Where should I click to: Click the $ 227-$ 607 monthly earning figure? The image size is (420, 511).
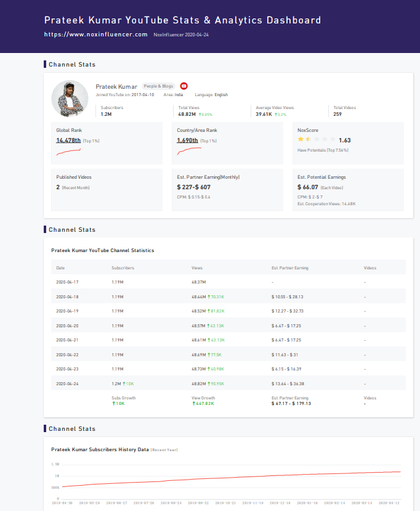pyautogui.click(x=194, y=187)
